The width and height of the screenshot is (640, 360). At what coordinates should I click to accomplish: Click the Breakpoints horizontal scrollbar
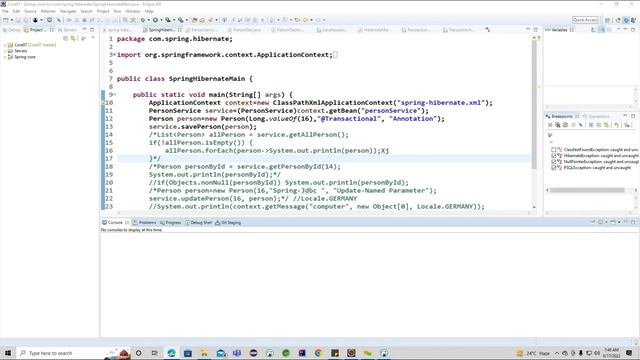(587, 190)
